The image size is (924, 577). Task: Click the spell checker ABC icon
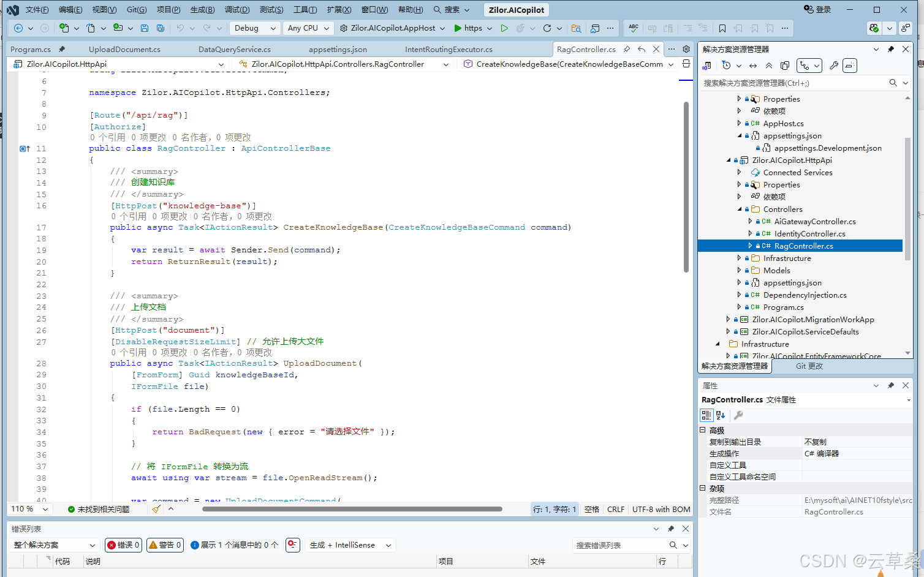point(634,28)
